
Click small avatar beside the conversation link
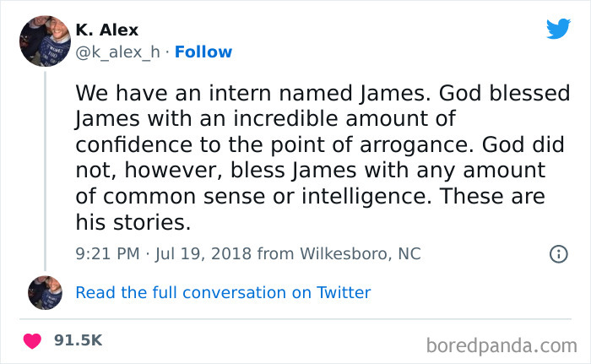tap(45, 292)
